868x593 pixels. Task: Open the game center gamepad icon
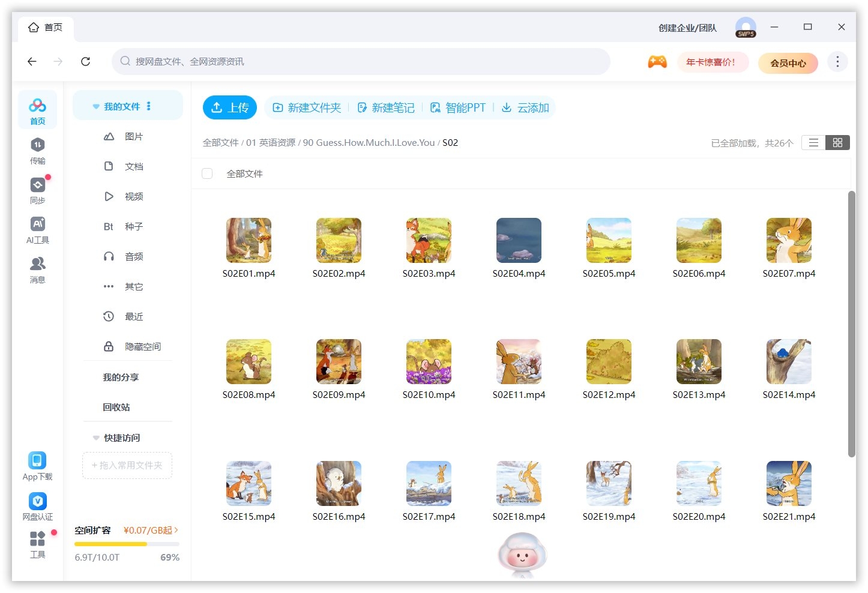pos(657,61)
